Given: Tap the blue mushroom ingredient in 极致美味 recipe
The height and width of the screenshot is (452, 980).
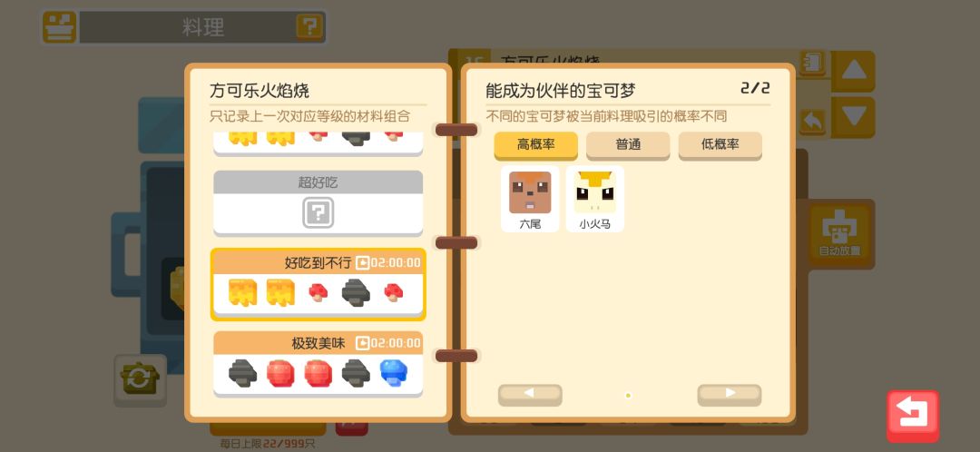Looking at the screenshot, I should tap(394, 373).
